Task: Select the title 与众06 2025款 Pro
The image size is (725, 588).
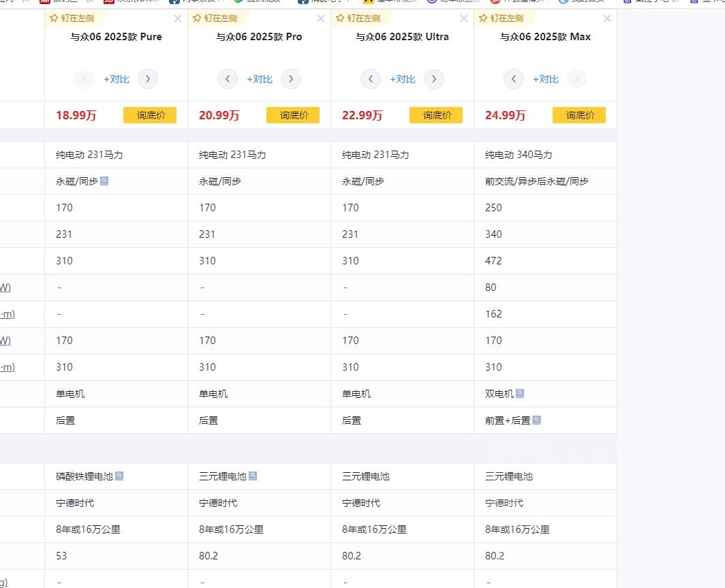Action: tap(260, 37)
